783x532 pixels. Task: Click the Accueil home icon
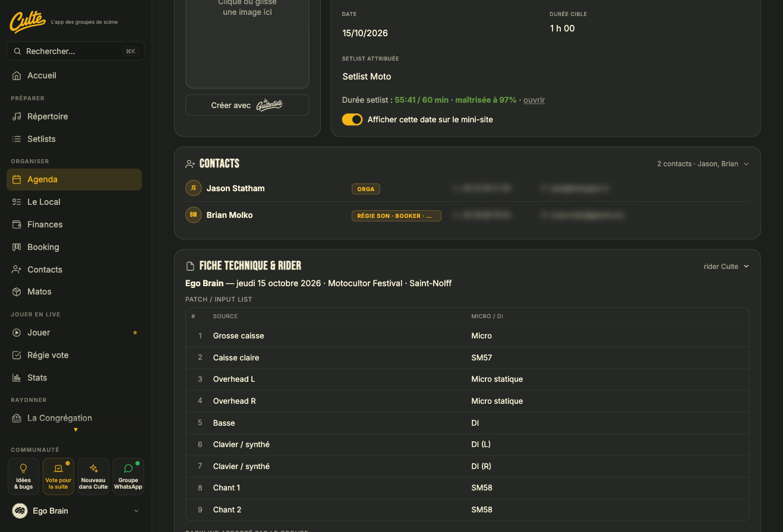tap(17, 75)
